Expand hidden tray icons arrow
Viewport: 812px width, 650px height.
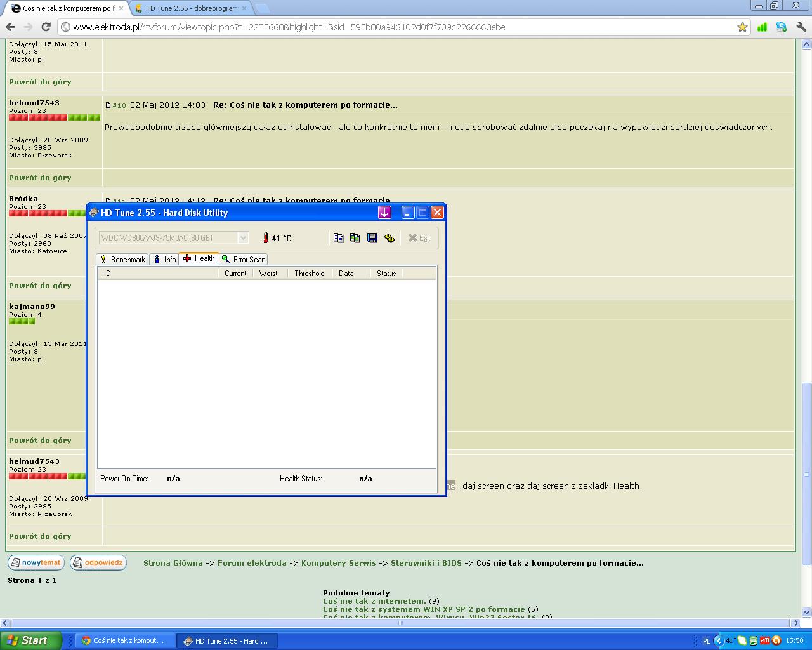pos(718,641)
